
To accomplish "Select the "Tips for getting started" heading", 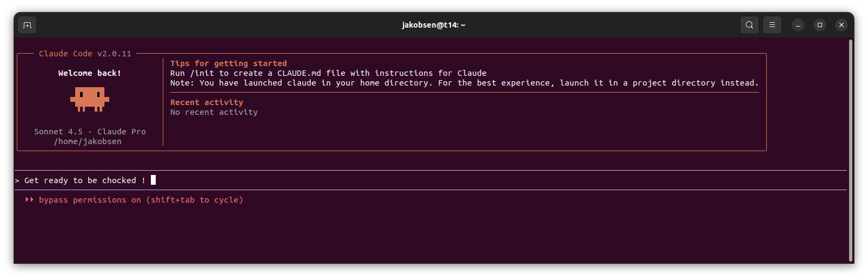I will (228, 63).
